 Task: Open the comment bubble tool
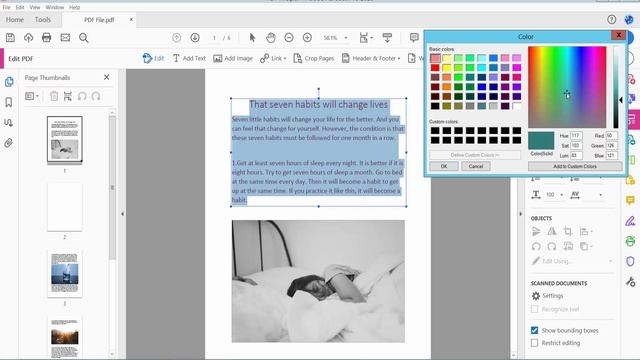414,38
